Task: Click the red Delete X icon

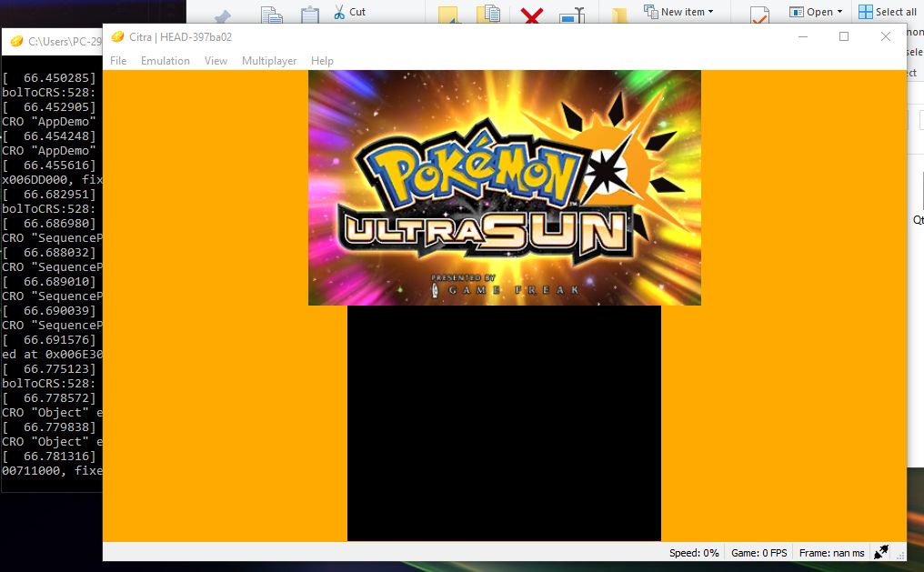Action: coord(531,15)
